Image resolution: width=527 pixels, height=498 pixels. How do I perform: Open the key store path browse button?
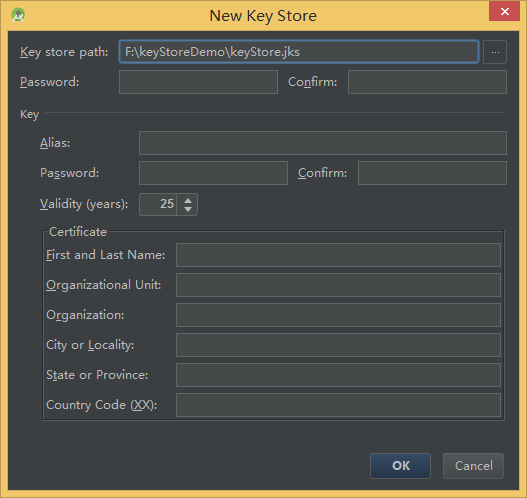pyautogui.click(x=495, y=52)
